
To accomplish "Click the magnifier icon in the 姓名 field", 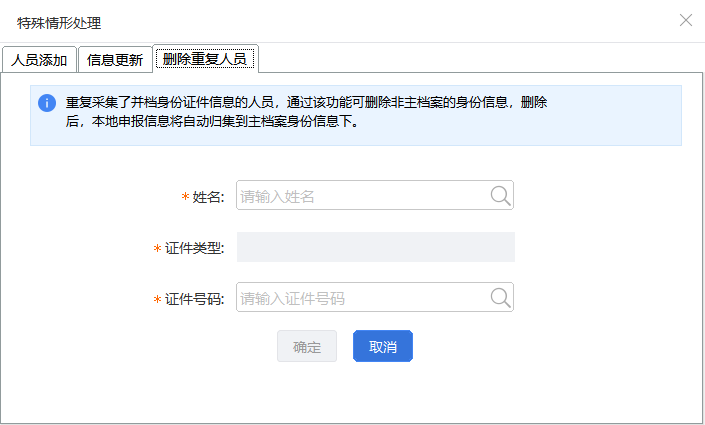I will [500, 196].
